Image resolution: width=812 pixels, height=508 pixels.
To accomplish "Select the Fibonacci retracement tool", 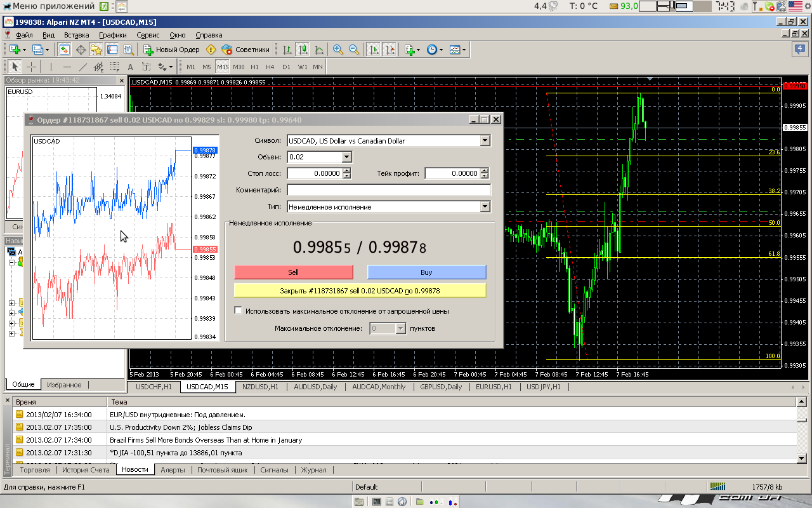I will point(114,67).
